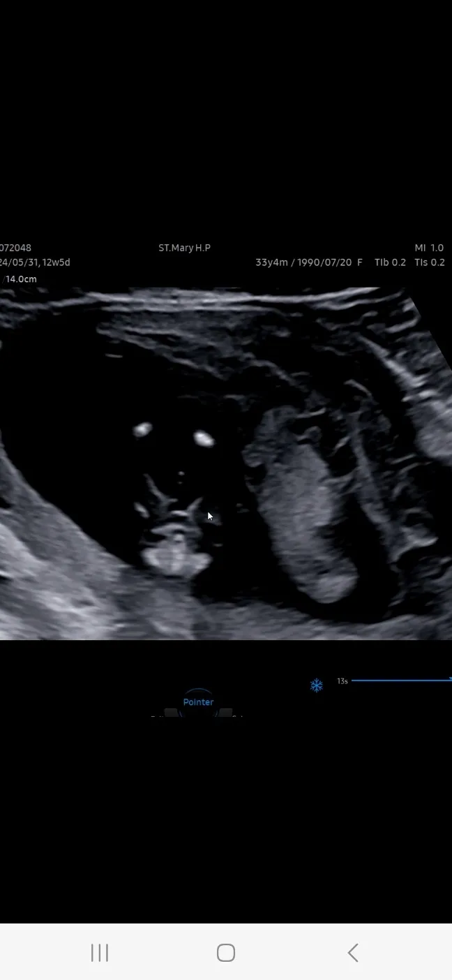Image resolution: width=452 pixels, height=980 pixels.
Task: Select the Pointer trackball label
Action: pos(198,702)
